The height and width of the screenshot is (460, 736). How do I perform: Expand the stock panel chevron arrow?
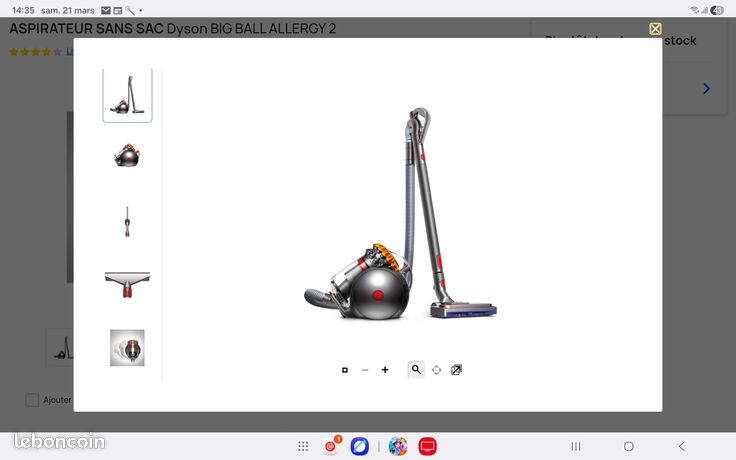point(706,88)
